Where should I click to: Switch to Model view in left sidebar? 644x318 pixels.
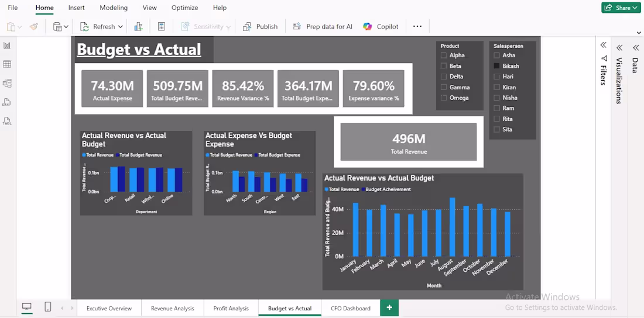click(7, 83)
